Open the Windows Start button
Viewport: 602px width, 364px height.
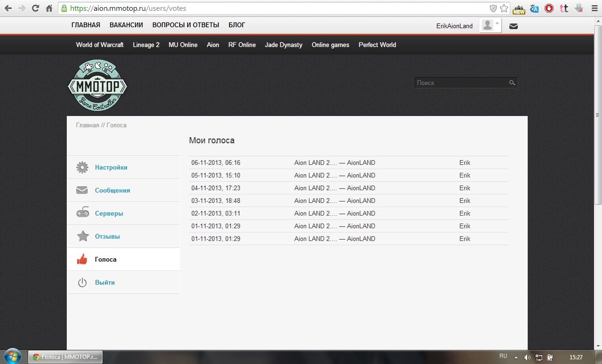(x=12, y=356)
